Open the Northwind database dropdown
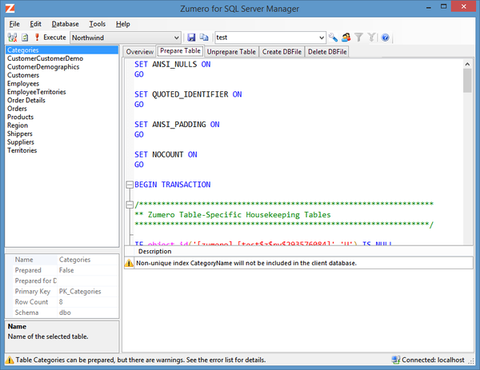This screenshot has width=480, height=370. pos(176,38)
